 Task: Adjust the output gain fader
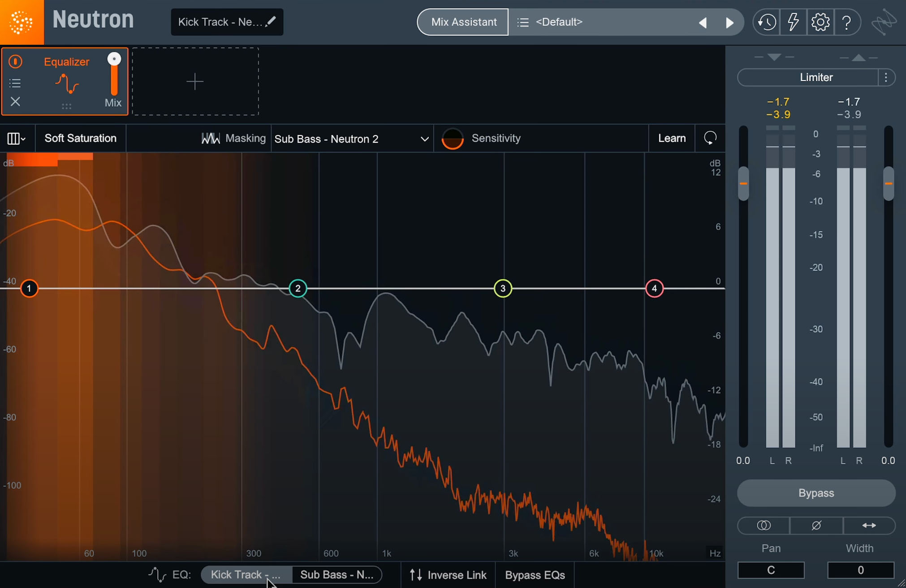889,183
